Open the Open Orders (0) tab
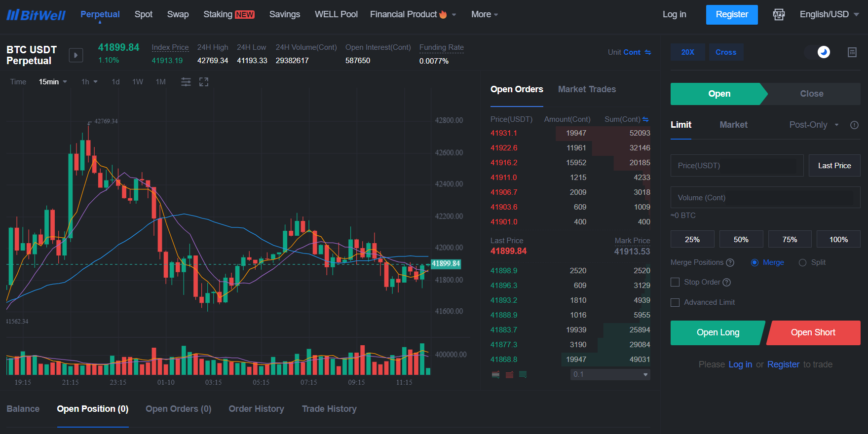Viewport: 868px width, 434px height. (x=179, y=409)
